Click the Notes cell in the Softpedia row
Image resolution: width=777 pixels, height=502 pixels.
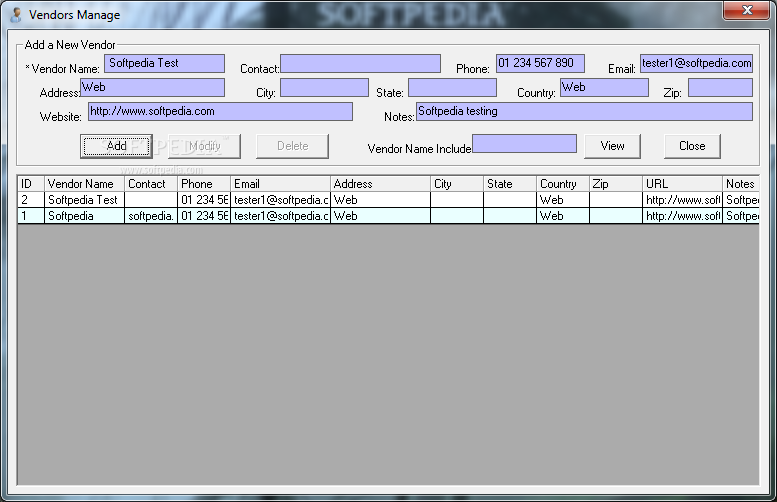click(x=741, y=216)
